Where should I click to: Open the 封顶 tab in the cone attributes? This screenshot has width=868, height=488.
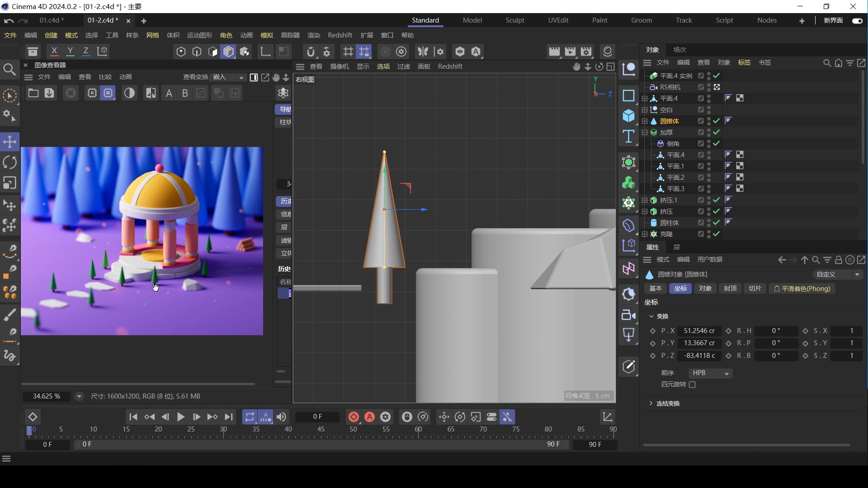[730, 289]
